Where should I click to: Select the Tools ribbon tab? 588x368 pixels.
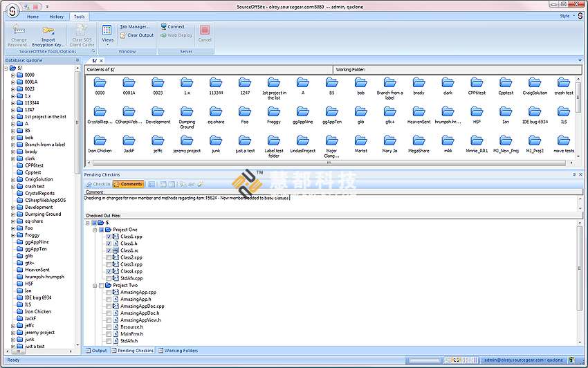click(79, 17)
